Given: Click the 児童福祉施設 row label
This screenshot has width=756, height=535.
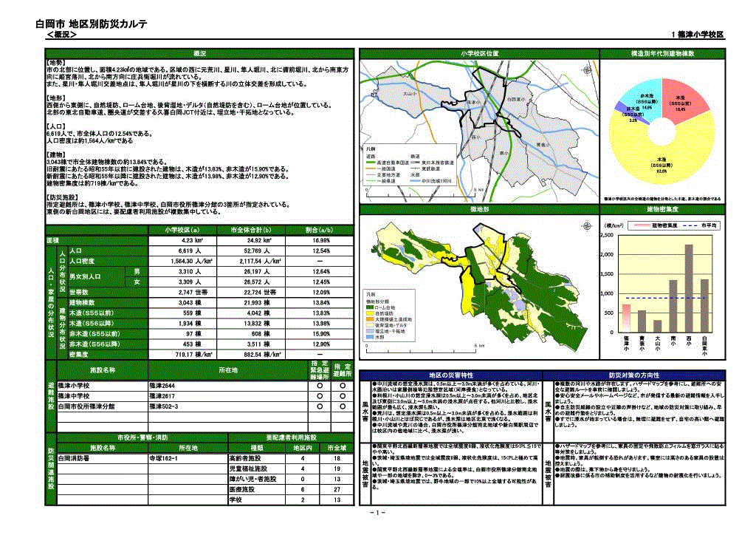Looking at the screenshot, I should tap(248, 468).
